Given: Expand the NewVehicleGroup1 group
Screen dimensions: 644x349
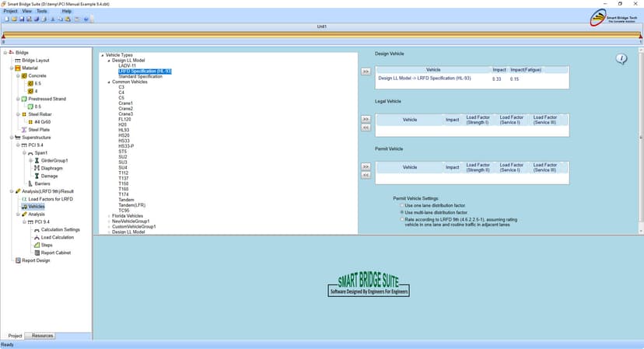Looking at the screenshot, I should [109, 222].
